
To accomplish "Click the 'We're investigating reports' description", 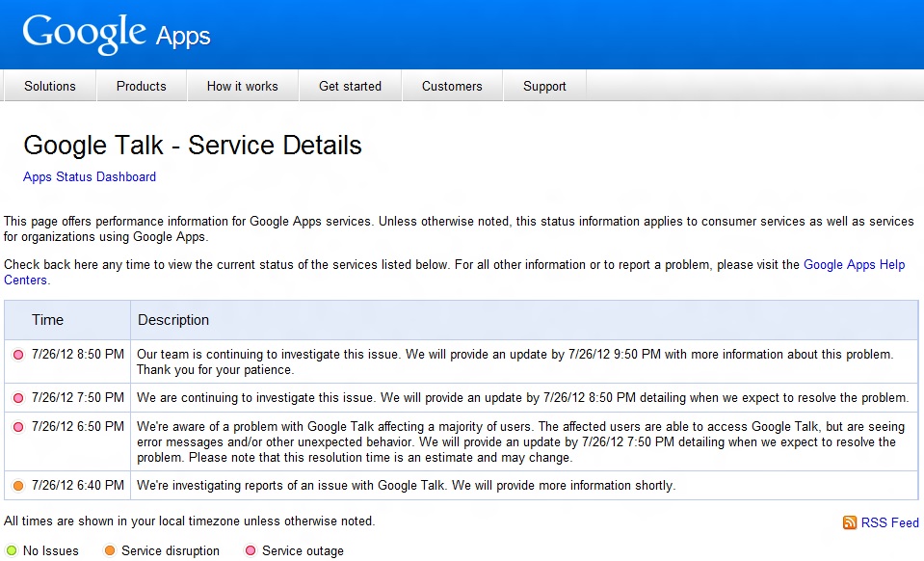I will (x=406, y=486).
